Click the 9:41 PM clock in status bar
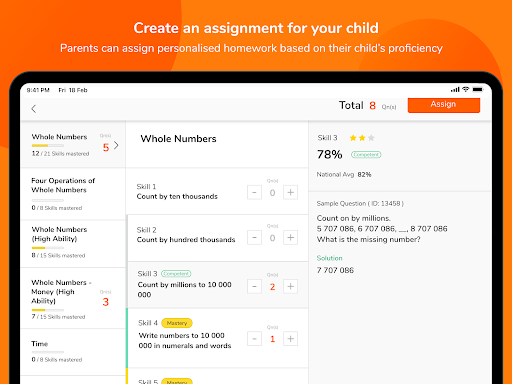Screen dimensions: 512x384 point(38,90)
